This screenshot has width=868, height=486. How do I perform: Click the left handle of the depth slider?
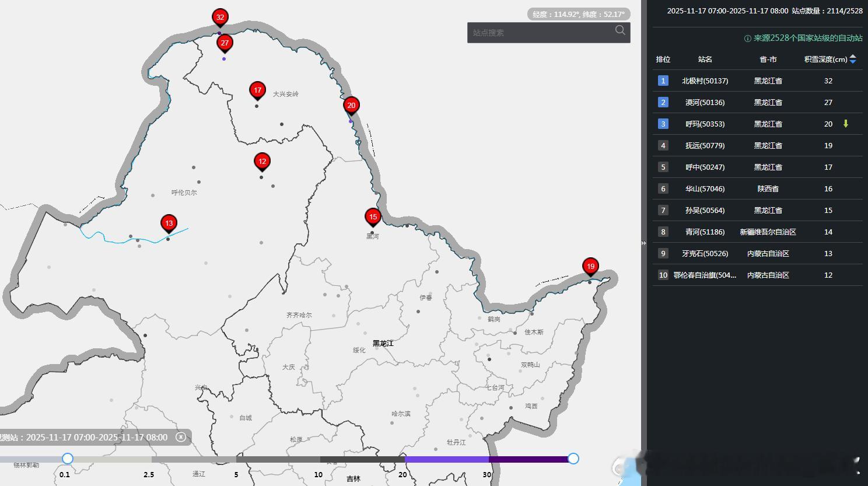pyautogui.click(x=68, y=459)
